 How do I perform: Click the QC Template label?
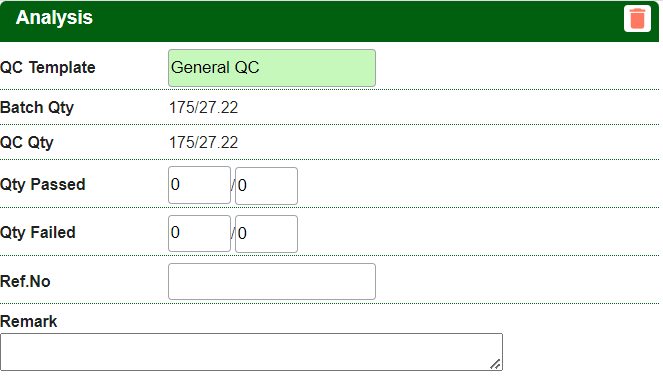tap(48, 68)
